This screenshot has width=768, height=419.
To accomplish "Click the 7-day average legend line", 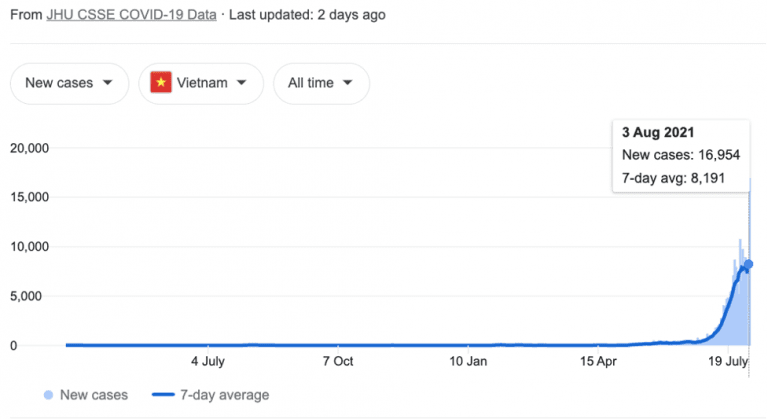I will [163, 394].
